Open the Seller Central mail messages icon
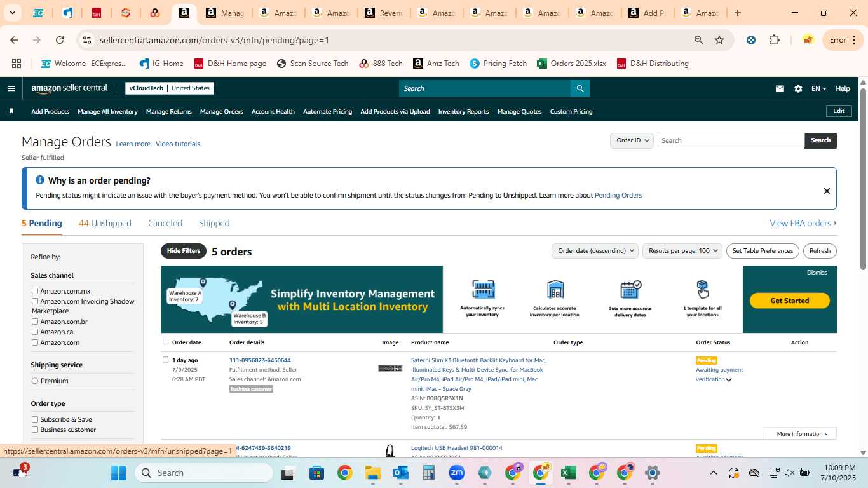Viewport: 868px width, 488px height. pos(780,89)
